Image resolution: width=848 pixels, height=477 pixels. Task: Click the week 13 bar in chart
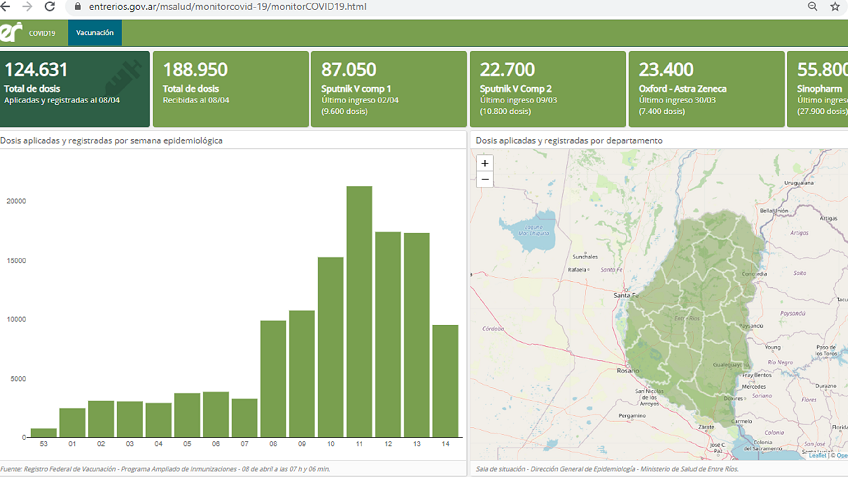[x=416, y=335]
